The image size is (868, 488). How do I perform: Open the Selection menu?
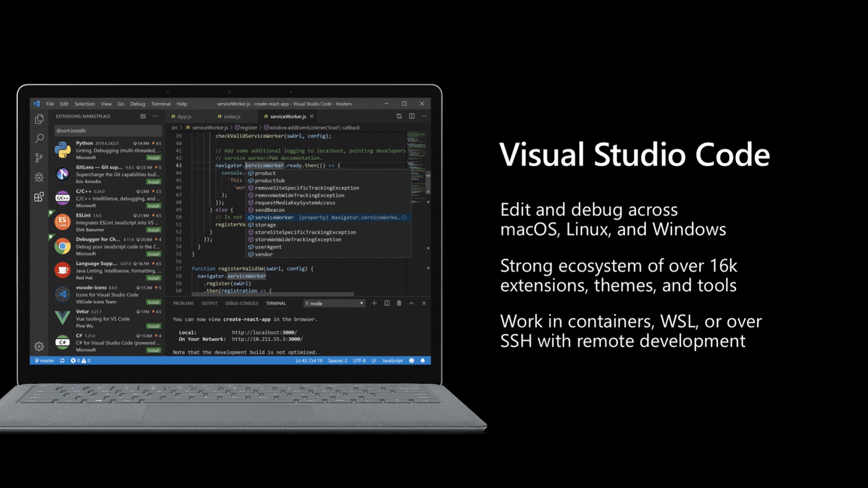[84, 104]
